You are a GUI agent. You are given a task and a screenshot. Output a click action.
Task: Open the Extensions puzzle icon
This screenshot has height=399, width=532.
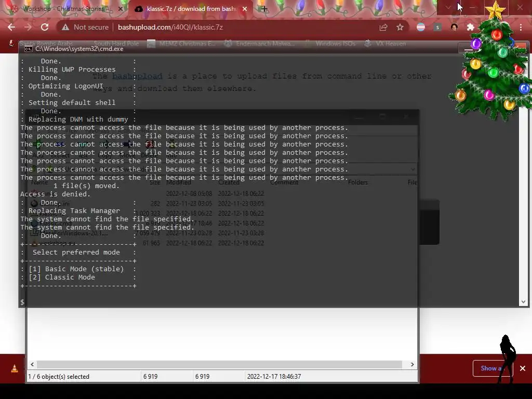click(x=471, y=27)
